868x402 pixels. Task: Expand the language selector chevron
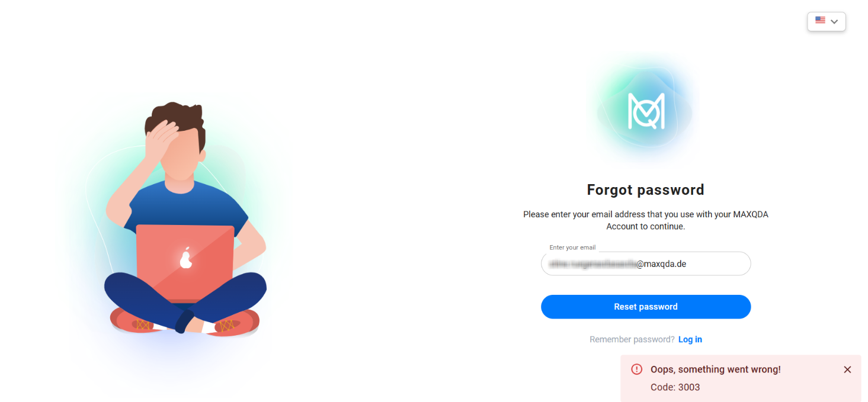pyautogui.click(x=834, y=21)
